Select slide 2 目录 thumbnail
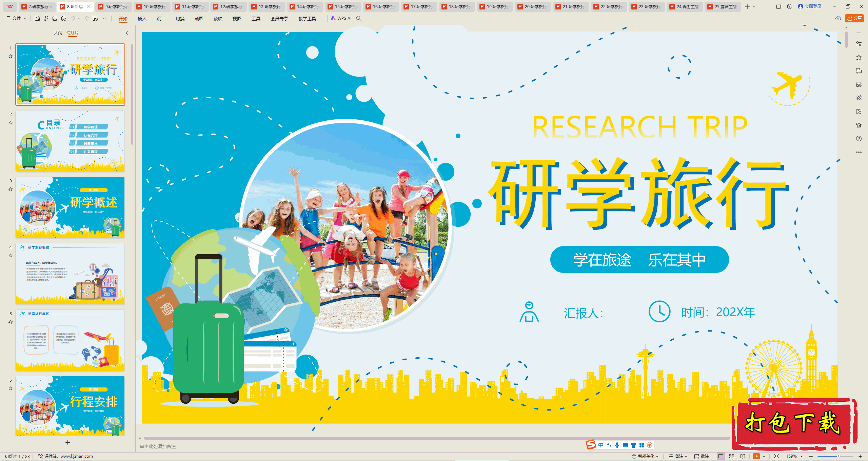Image resolution: width=868 pixels, height=461 pixels. [x=70, y=141]
